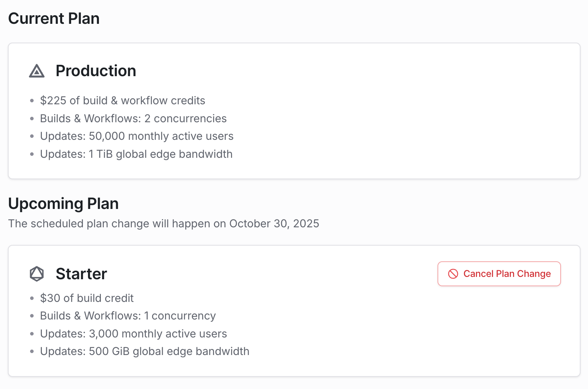Click the bullet beside $225 credits
Image resolution: width=588 pixels, height=389 pixels.
point(32,101)
